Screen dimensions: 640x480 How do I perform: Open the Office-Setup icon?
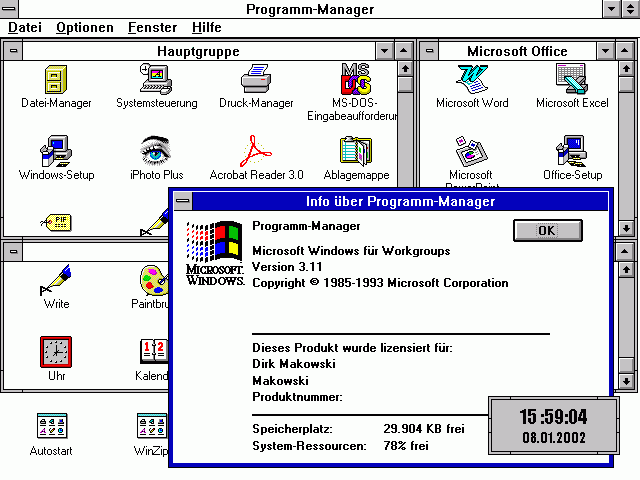pyautogui.click(x=571, y=152)
